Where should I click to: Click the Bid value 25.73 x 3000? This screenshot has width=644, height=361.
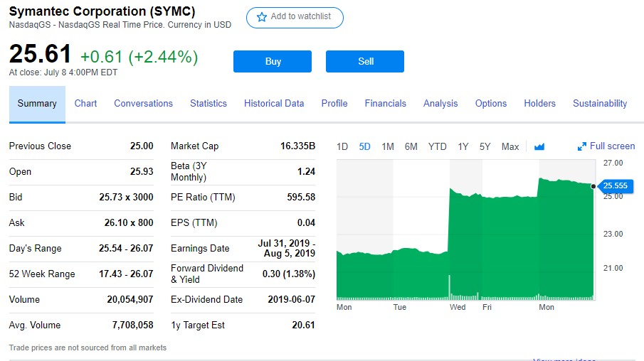(x=126, y=198)
